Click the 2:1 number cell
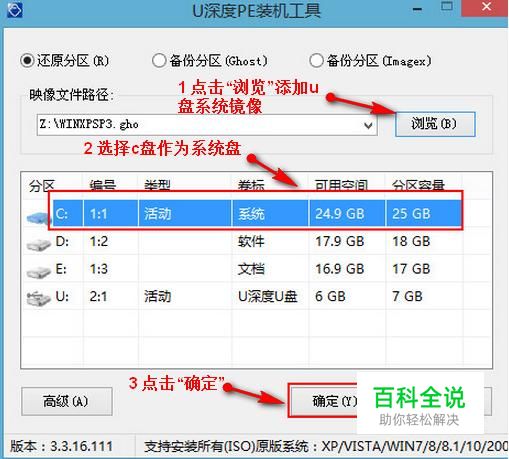This screenshot has height=459, width=509. [x=98, y=296]
